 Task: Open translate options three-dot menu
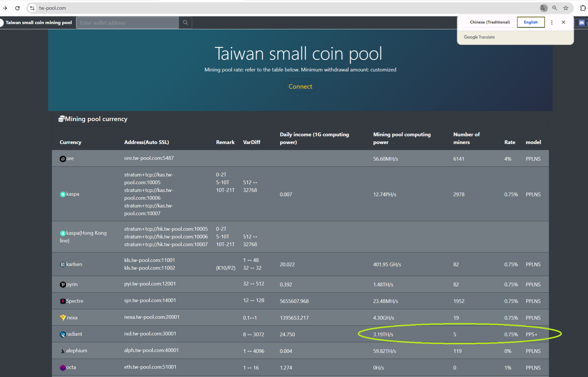[552, 22]
